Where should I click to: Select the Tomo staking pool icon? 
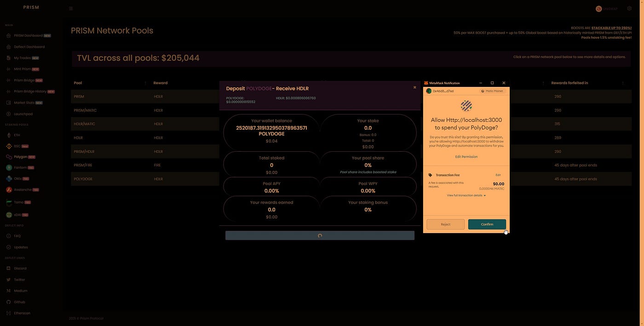point(9,202)
